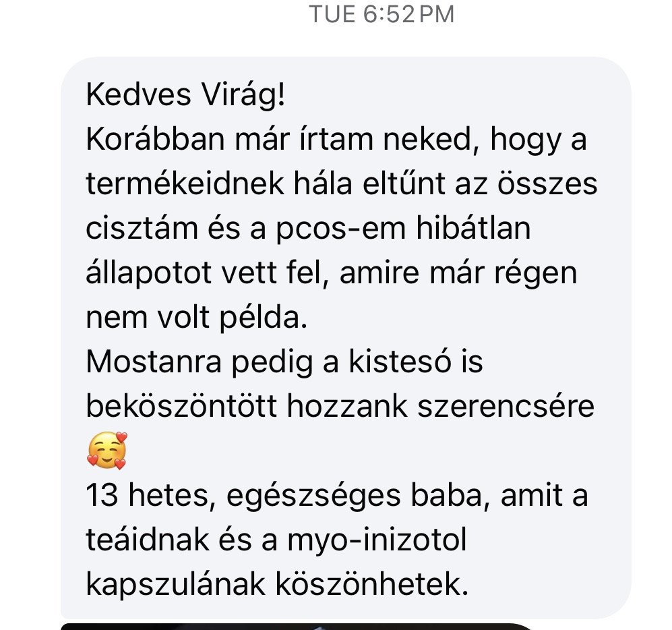Tap the word 'Mostanra' in the message
The image size is (672, 630).
pos(154,362)
